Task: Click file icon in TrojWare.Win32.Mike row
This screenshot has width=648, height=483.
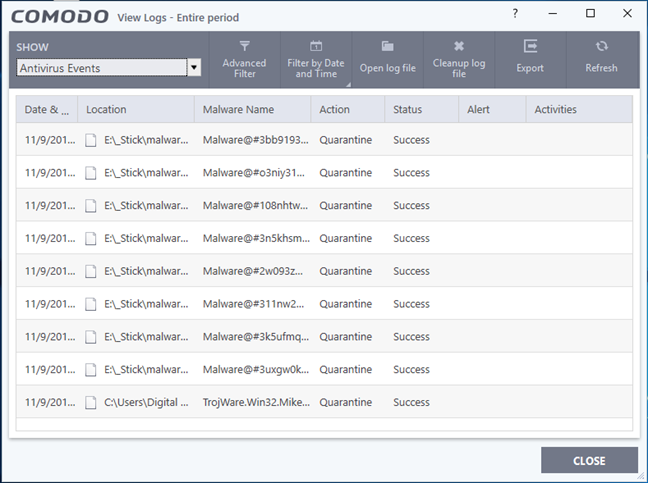Action: pyautogui.click(x=91, y=402)
